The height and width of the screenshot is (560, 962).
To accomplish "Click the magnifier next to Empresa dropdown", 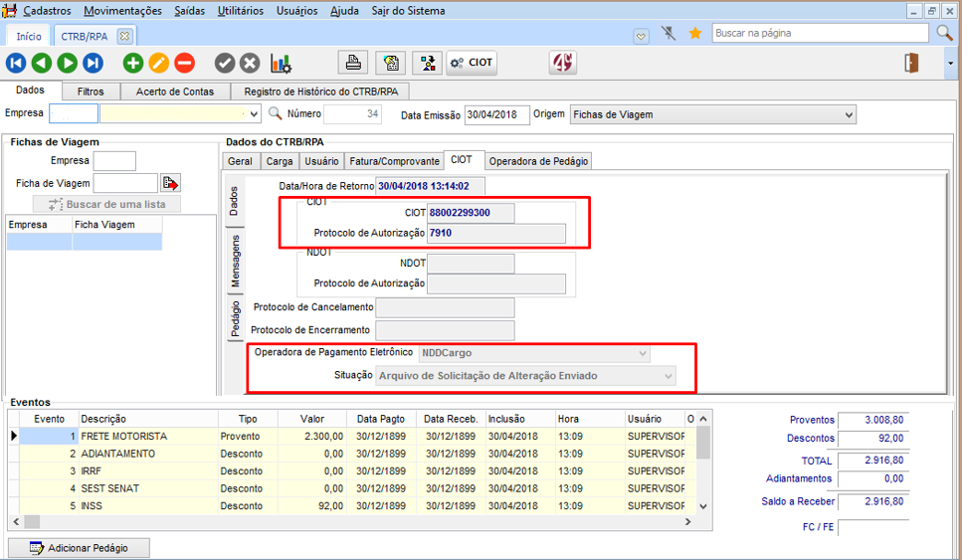I will click(276, 114).
